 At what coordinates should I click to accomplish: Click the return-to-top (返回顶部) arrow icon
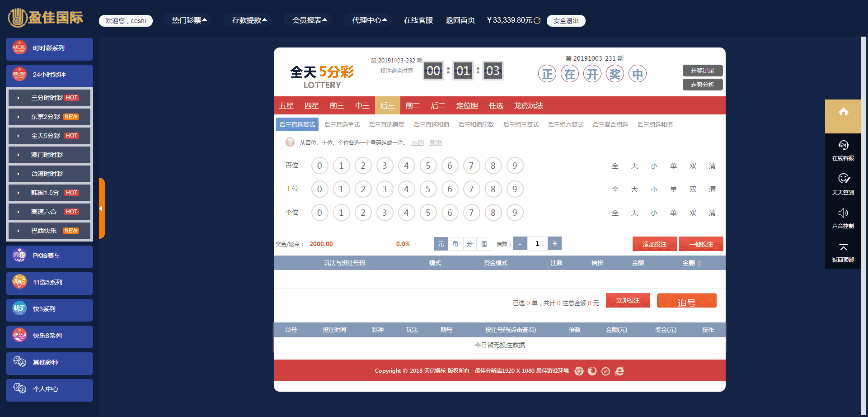pos(843,247)
